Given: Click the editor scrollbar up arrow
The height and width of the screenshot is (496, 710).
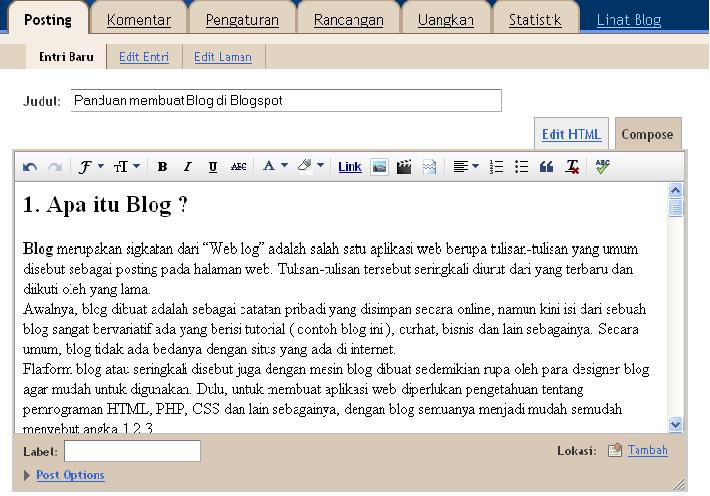Looking at the screenshot, I should point(675,191).
